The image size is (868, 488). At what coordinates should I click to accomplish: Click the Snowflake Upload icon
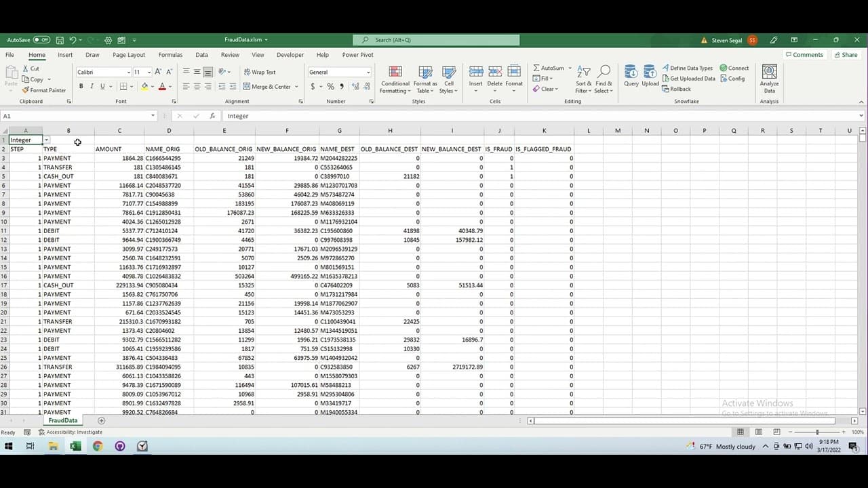650,75
